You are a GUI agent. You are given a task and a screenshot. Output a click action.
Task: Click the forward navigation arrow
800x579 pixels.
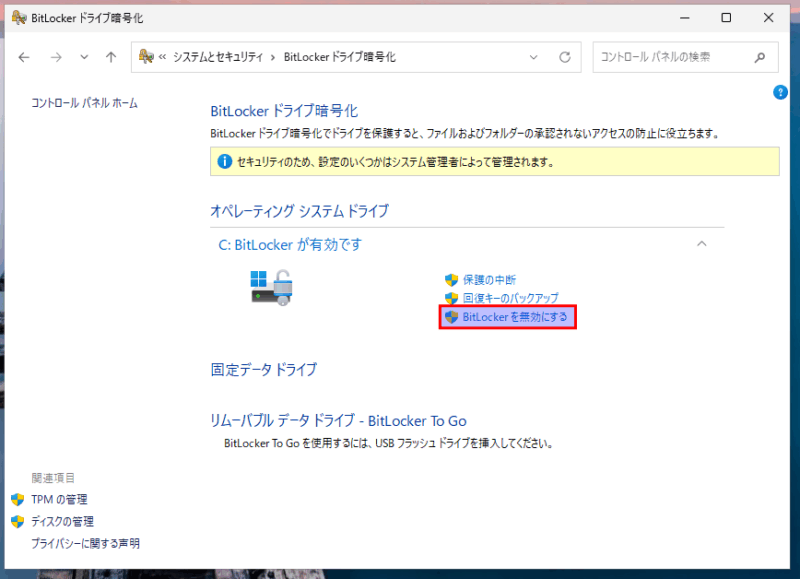click(57, 57)
